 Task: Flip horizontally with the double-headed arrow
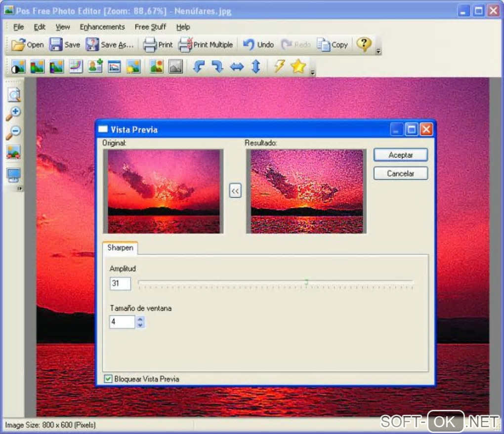[237, 67]
